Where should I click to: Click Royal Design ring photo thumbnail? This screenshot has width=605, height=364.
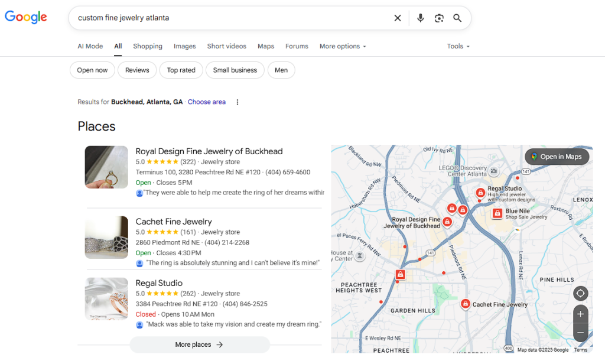tap(106, 167)
